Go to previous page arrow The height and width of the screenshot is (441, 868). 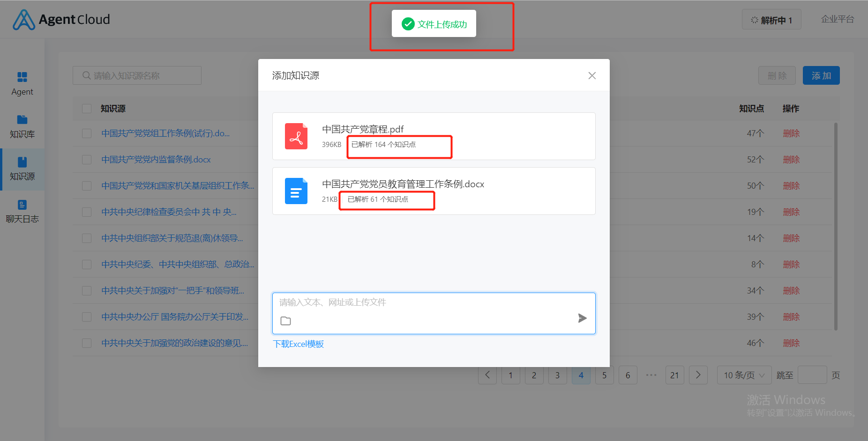[x=487, y=375]
